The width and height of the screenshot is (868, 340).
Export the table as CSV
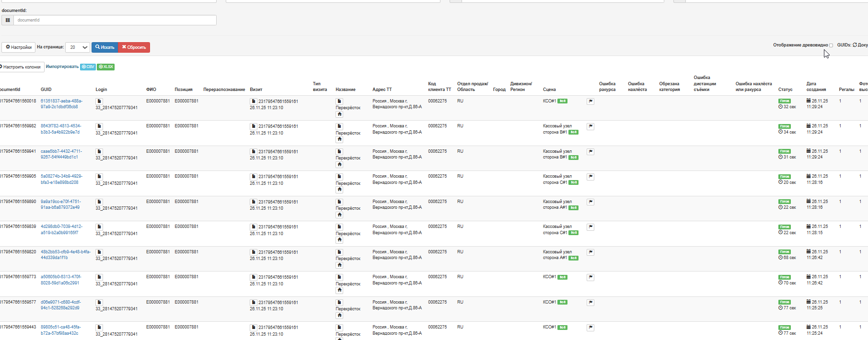pos(88,67)
